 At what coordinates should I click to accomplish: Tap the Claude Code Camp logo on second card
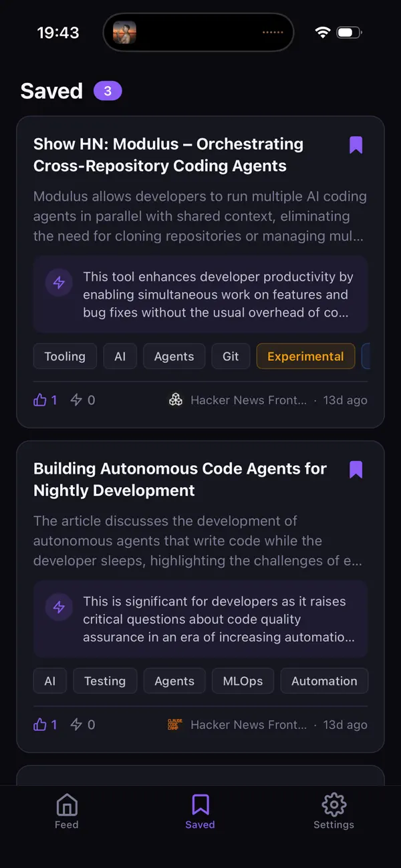[174, 724]
